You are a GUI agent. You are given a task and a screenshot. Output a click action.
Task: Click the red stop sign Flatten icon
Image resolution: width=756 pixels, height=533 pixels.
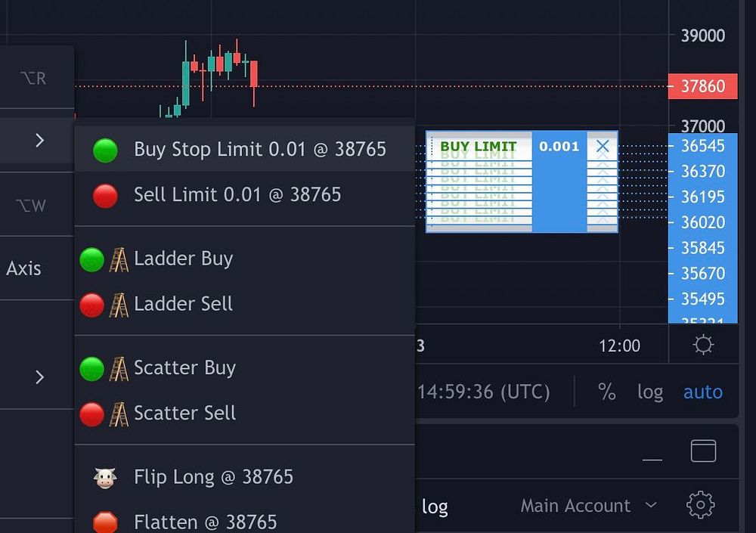(x=105, y=522)
